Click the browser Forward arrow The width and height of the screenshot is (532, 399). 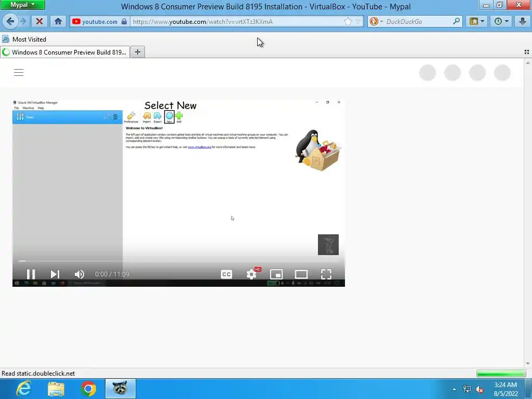[x=23, y=21]
